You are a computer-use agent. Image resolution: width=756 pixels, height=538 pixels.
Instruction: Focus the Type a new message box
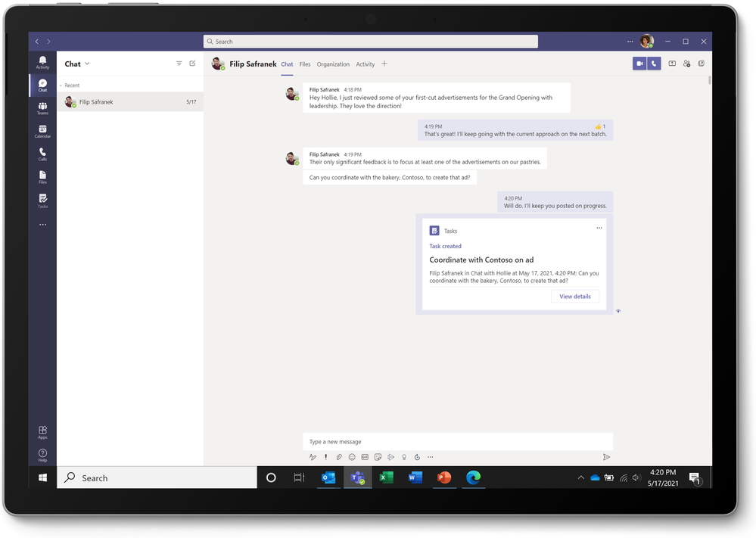pos(458,442)
